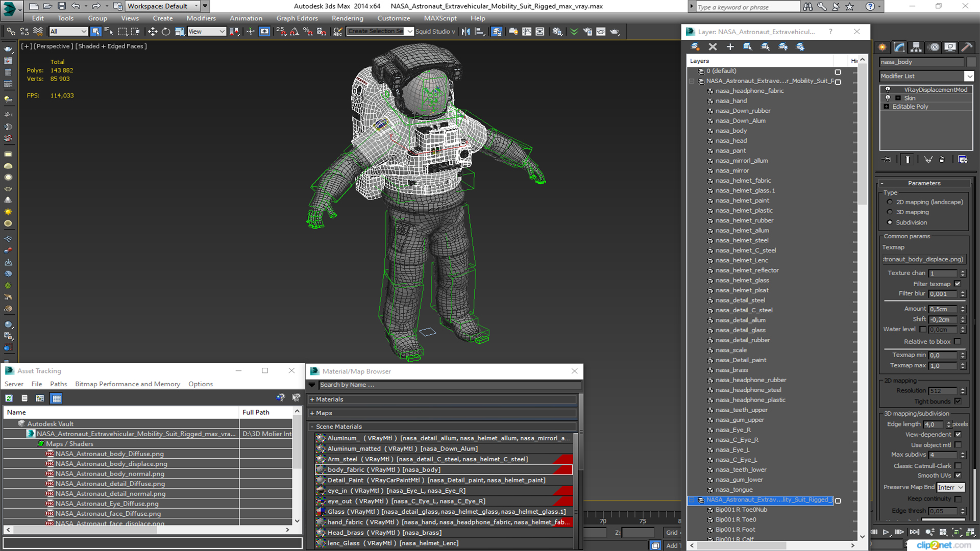Open the Create command panel tab
The height and width of the screenshot is (551, 980).
(x=883, y=47)
